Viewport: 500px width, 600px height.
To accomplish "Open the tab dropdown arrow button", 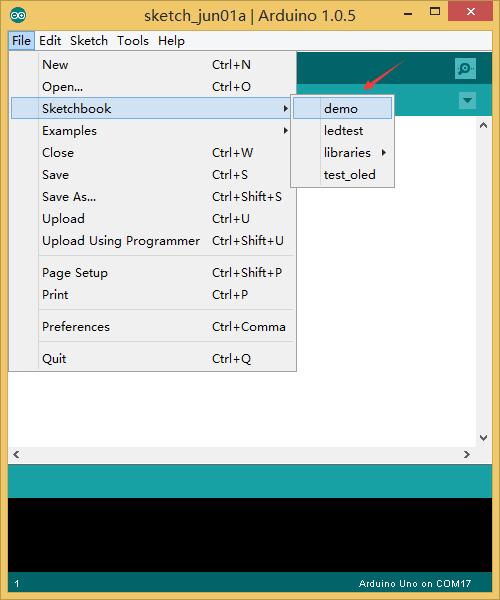I will click(467, 100).
